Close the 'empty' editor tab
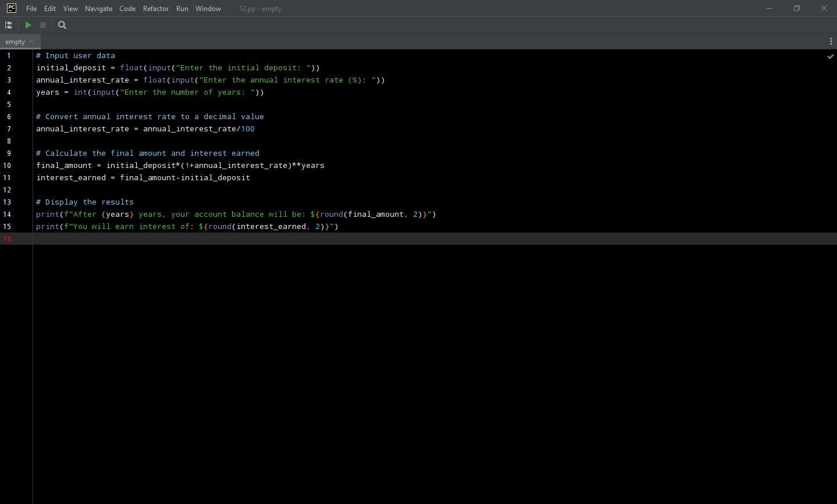This screenshot has height=504, width=837. point(32,41)
